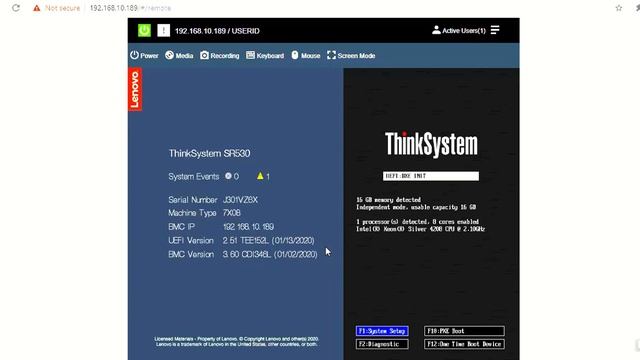The height and width of the screenshot is (360, 640).
Task: Click the ThinkSystem SR530 title
Action: pyautogui.click(x=209, y=153)
